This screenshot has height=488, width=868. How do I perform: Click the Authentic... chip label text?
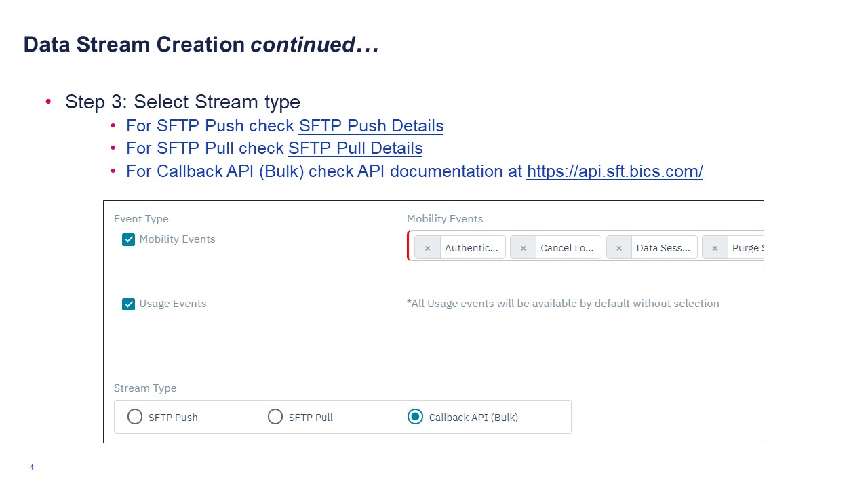click(471, 248)
